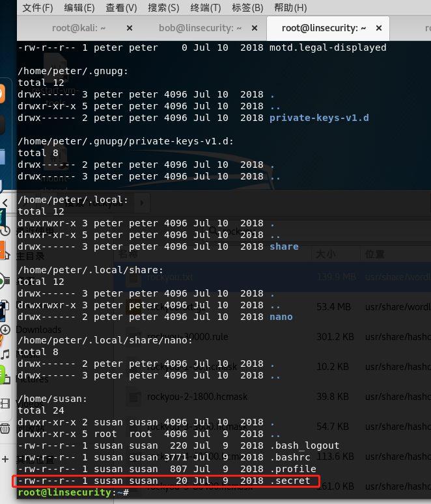This screenshot has height=504, width=431.
Task: Open 主目录 in file manager sidebar
Action: tap(30, 256)
